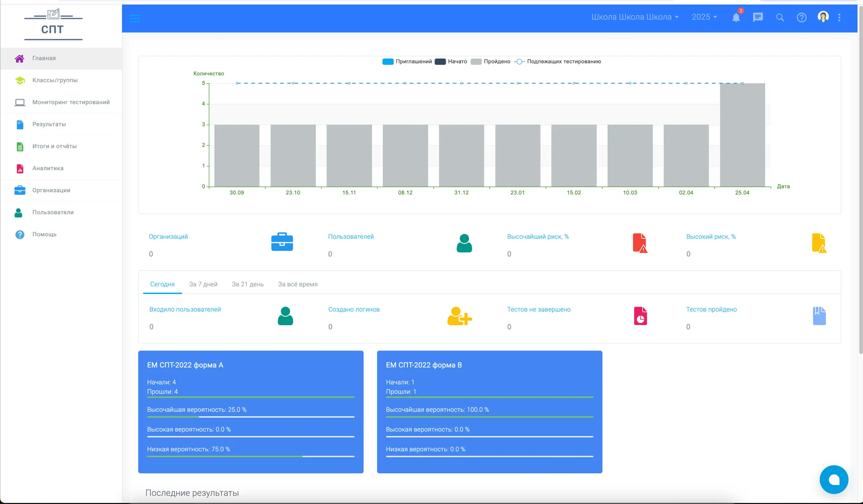The width and height of the screenshot is (863, 504).
Task: Click the 30.09 bar in chart
Action: (237, 156)
